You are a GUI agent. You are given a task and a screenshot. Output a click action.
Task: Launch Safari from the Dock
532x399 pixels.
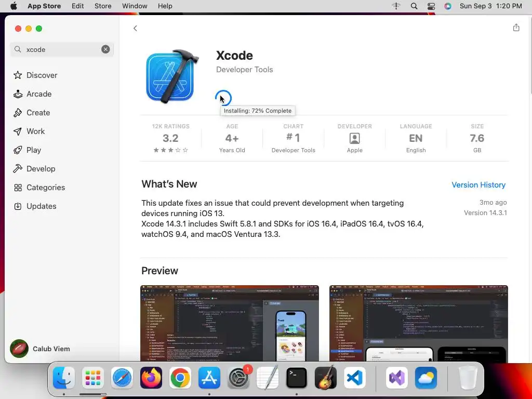(122, 378)
